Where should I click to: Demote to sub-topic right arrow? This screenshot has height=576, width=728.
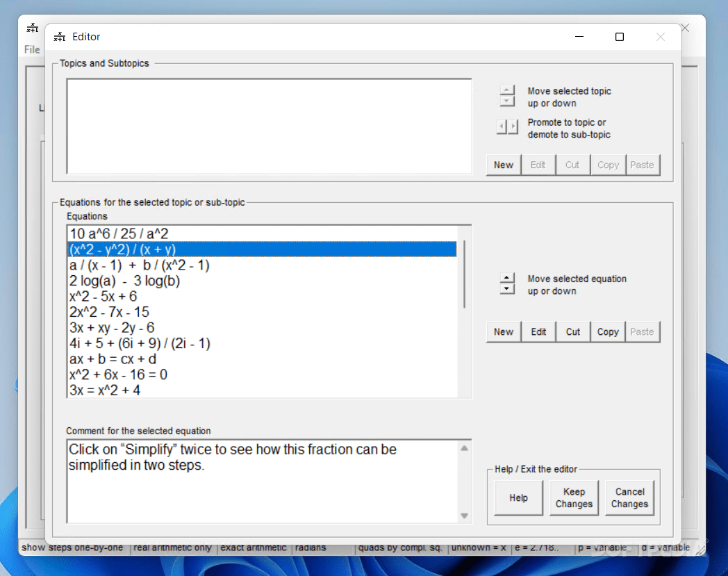point(513,126)
